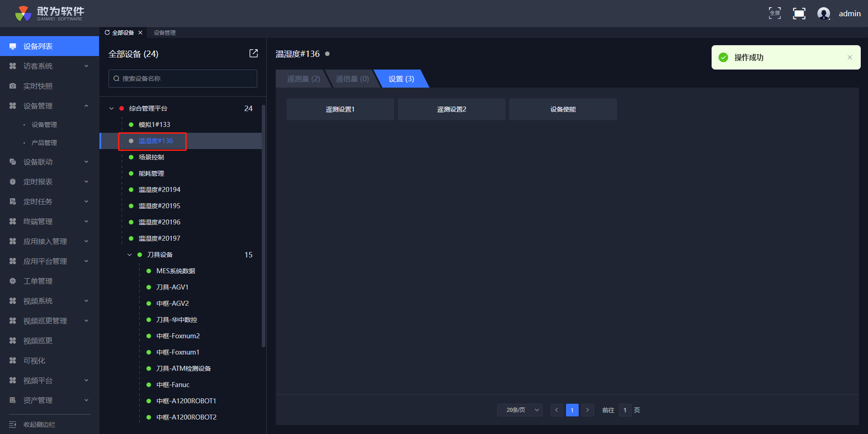Select 中框-Foxnum2 device
The height and width of the screenshot is (434, 868).
click(x=178, y=336)
